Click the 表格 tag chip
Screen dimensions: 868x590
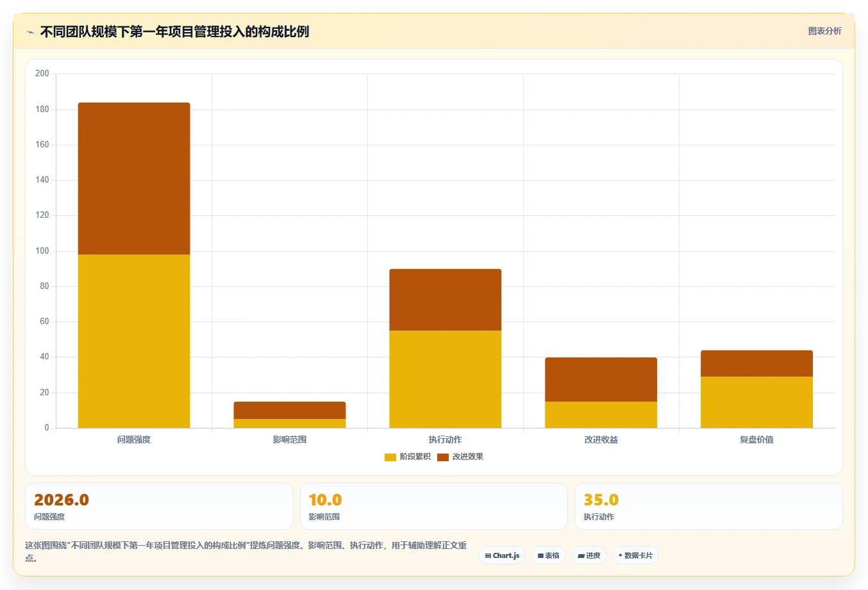pos(548,555)
